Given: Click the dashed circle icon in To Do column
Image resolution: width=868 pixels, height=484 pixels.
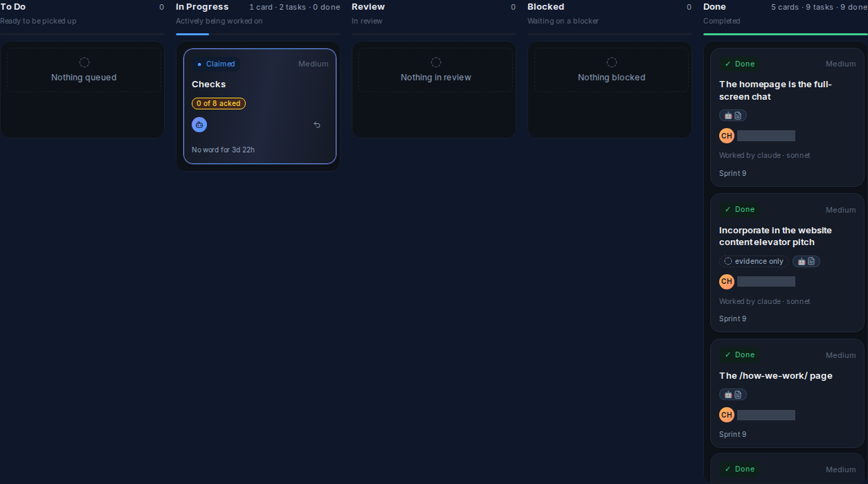Looking at the screenshot, I should click(x=84, y=62).
